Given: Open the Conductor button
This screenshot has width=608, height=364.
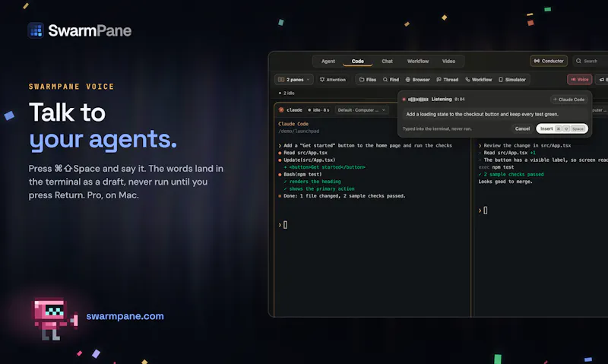Looking at the screenshot, I should coord(549,61).
